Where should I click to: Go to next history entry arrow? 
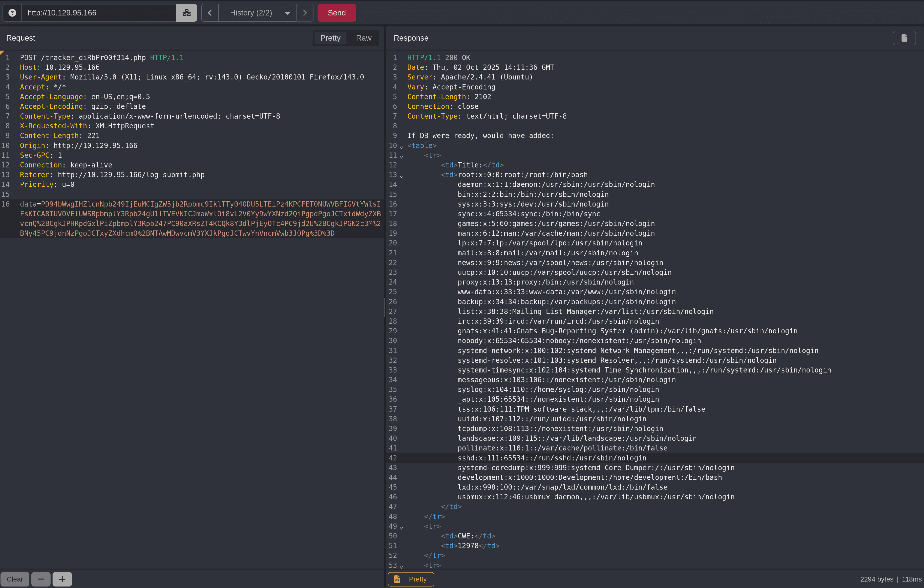click(x=305, y=13)
